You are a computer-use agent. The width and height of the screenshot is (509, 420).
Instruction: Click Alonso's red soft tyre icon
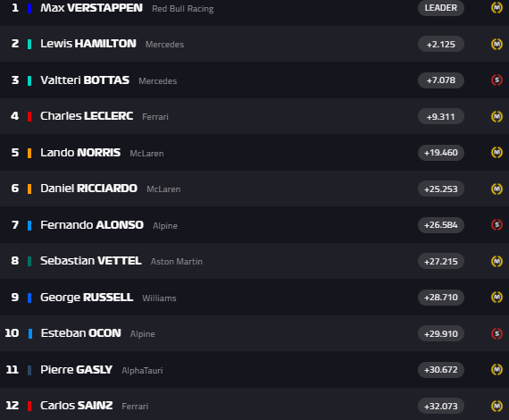(496, 225)
